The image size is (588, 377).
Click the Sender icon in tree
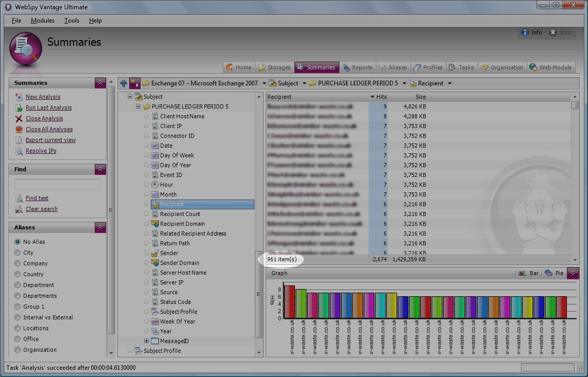point(155,253)
